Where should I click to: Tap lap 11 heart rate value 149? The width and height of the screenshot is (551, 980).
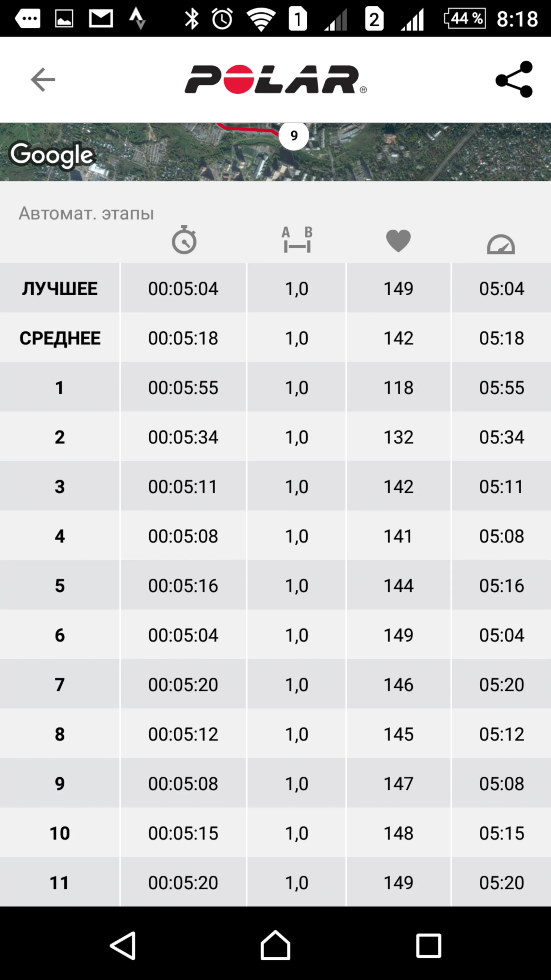point(398,882)
